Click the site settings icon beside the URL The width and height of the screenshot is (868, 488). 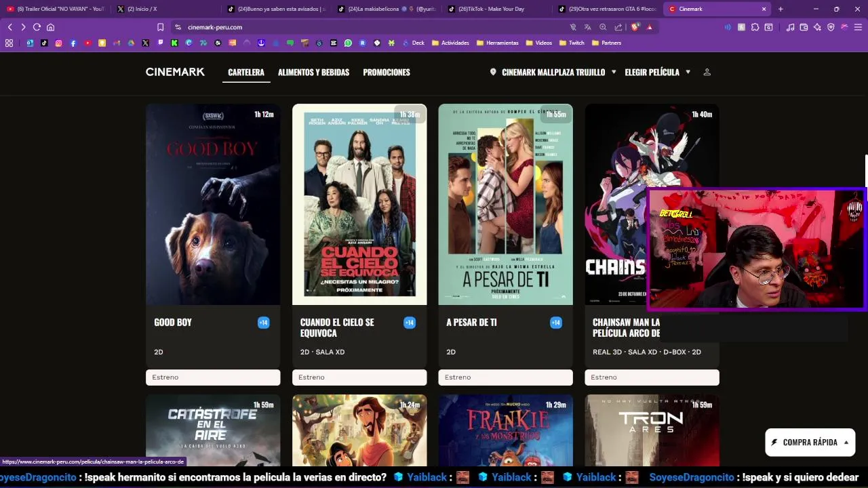(178, 27)
